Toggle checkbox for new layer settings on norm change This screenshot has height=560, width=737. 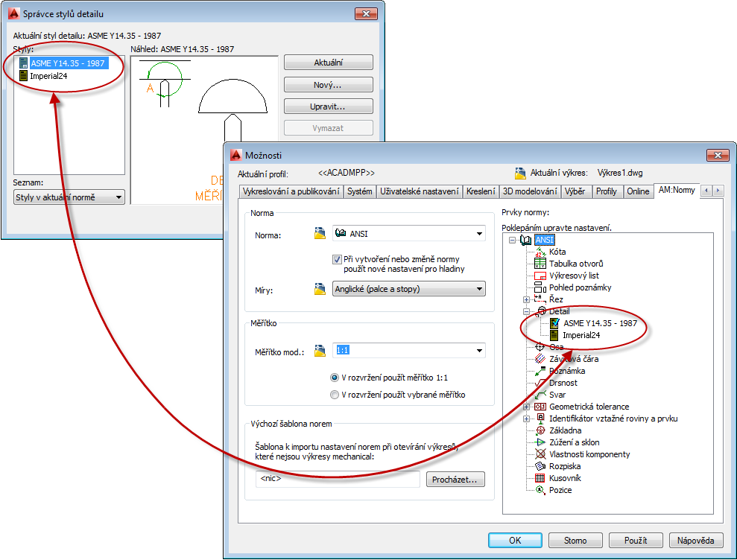(337, 259)
